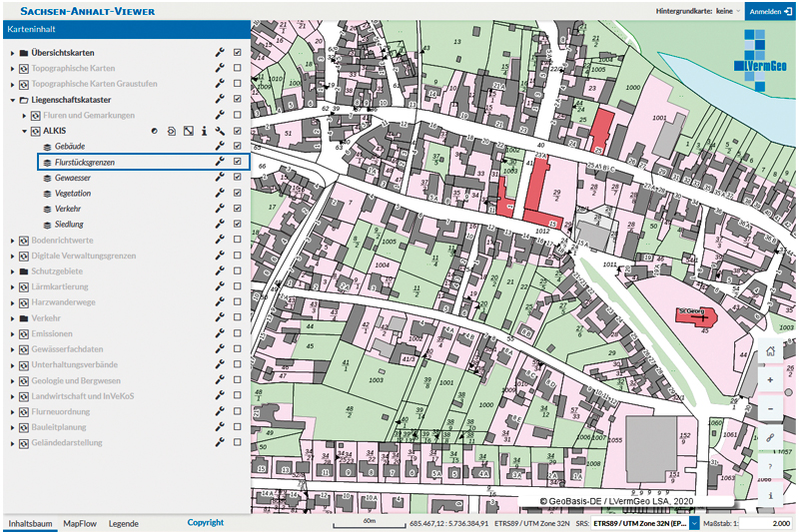Zoom out with the minus button

[x=770, y=409]
